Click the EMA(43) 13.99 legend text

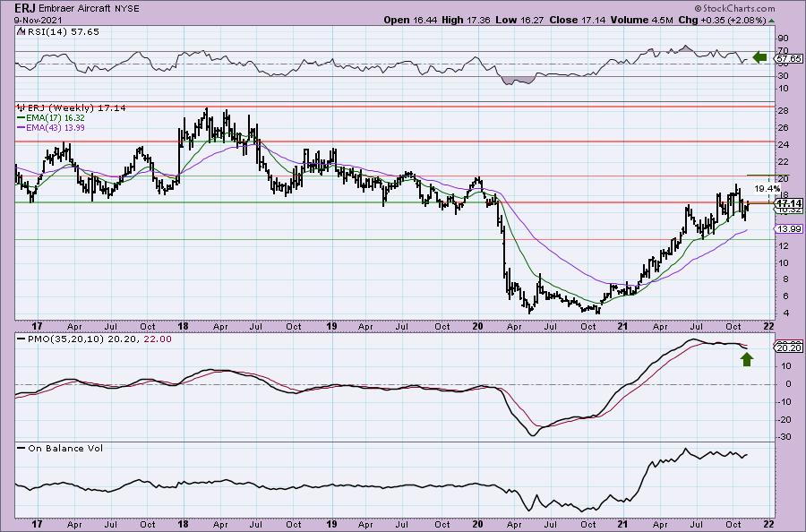point(56,127)
